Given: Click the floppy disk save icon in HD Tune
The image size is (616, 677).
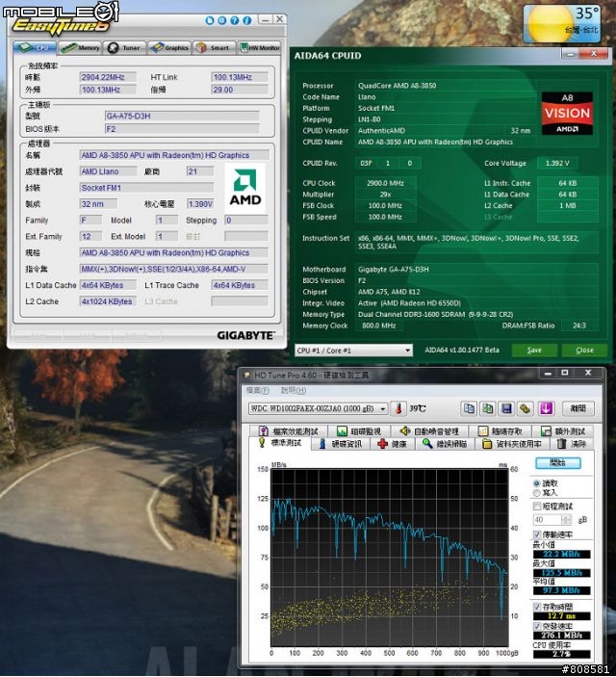Looking at the screenshot, I should click(506, 408).
